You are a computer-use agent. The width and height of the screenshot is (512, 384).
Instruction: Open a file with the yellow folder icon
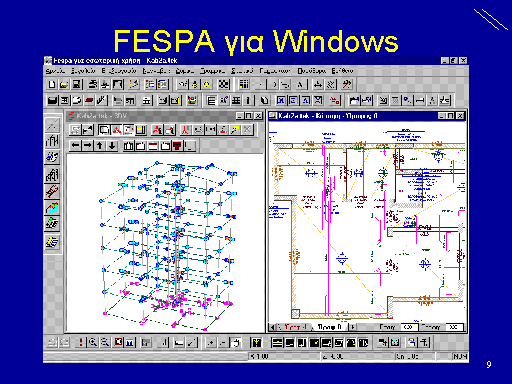coord(64,84)
